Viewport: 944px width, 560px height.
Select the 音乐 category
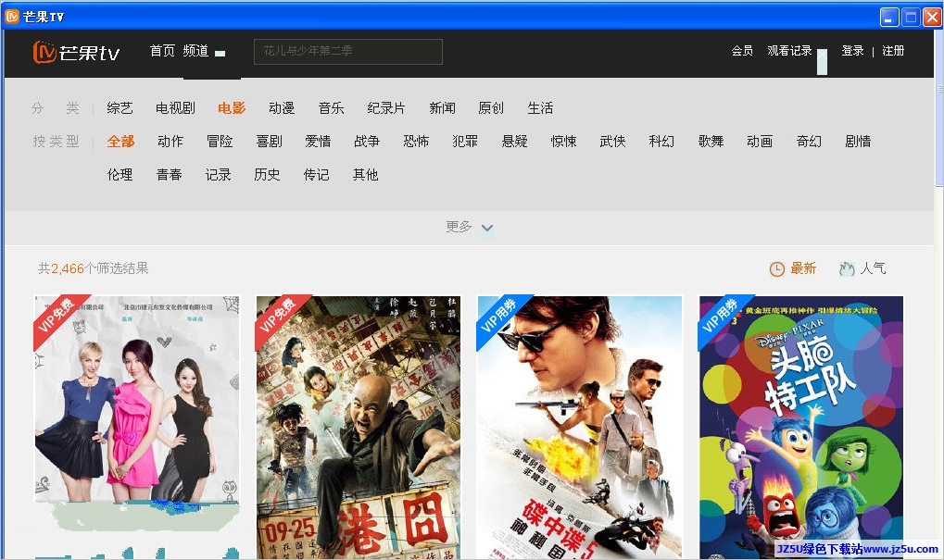click(331, 107)
